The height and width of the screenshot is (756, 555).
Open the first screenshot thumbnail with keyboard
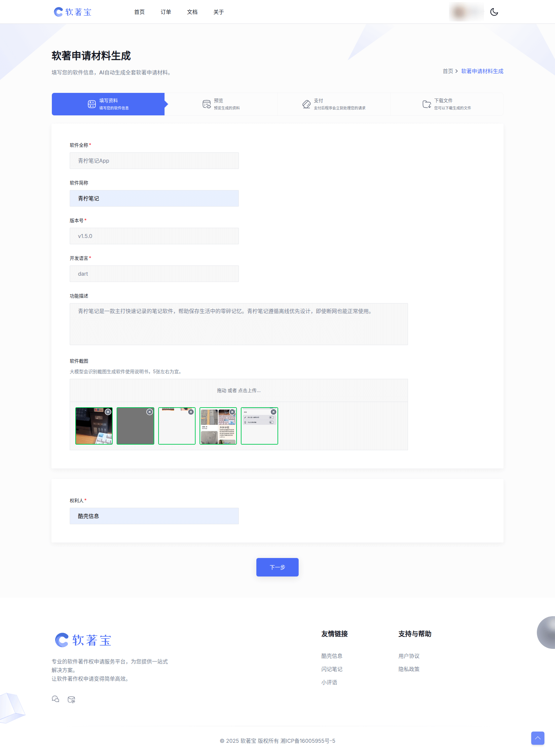coord(94,426)
